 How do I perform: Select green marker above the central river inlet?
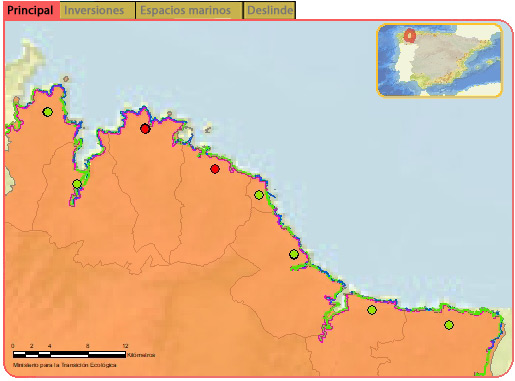click(x=294, y=254)
